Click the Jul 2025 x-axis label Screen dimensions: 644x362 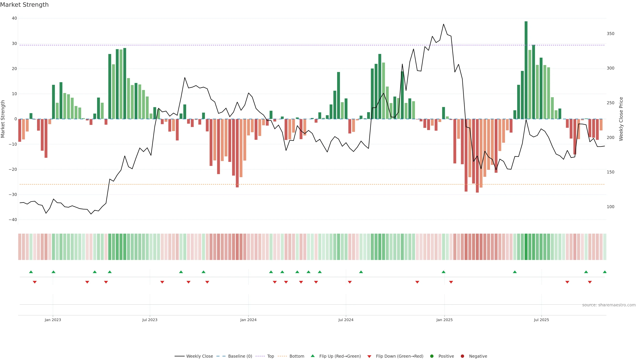tap(541, 320)
